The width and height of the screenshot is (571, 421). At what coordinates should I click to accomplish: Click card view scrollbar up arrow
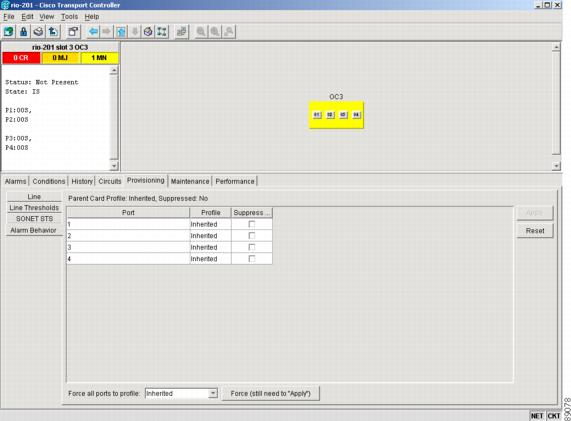point(556,47)
